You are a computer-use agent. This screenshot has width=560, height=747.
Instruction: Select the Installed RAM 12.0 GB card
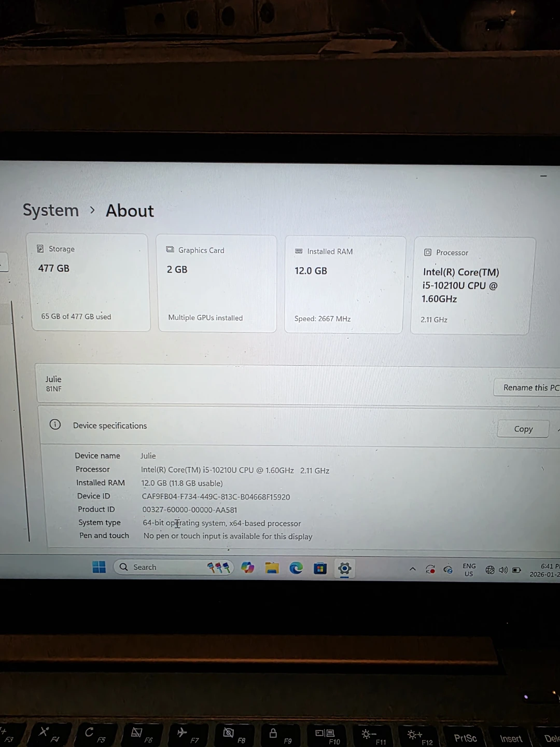point(344,284)
